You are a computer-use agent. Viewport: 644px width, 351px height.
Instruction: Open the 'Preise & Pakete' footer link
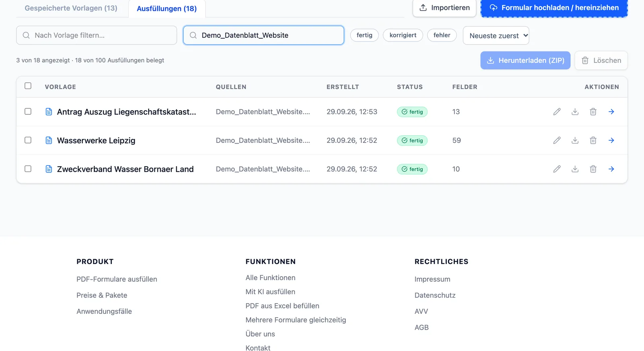(x=102, y=295)
